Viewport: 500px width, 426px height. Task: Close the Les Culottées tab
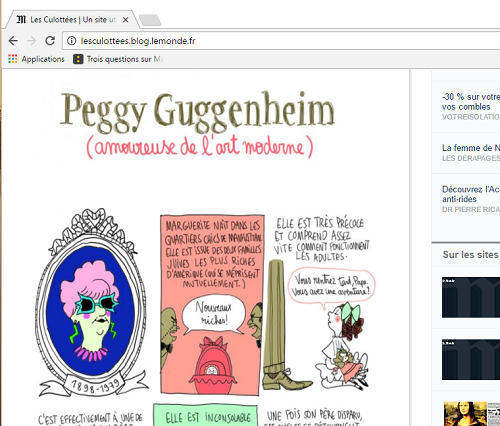click(x=126, y=20)
